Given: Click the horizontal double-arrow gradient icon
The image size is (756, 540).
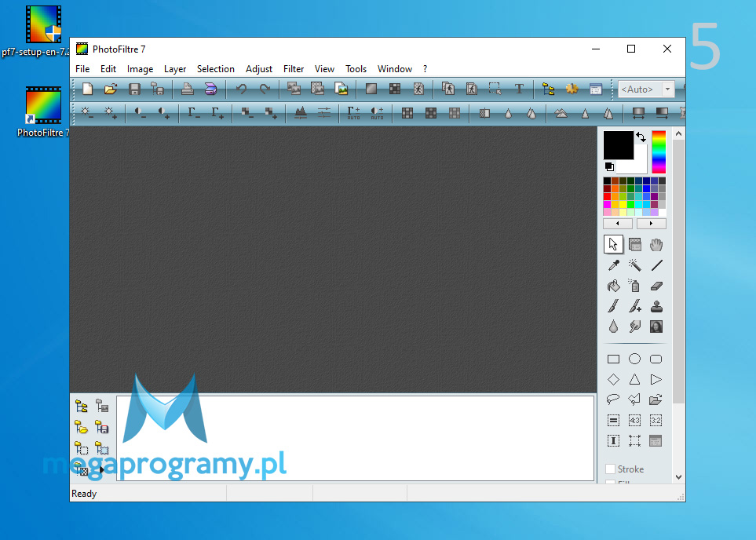Looking at the screenshot, I should 638,113.
